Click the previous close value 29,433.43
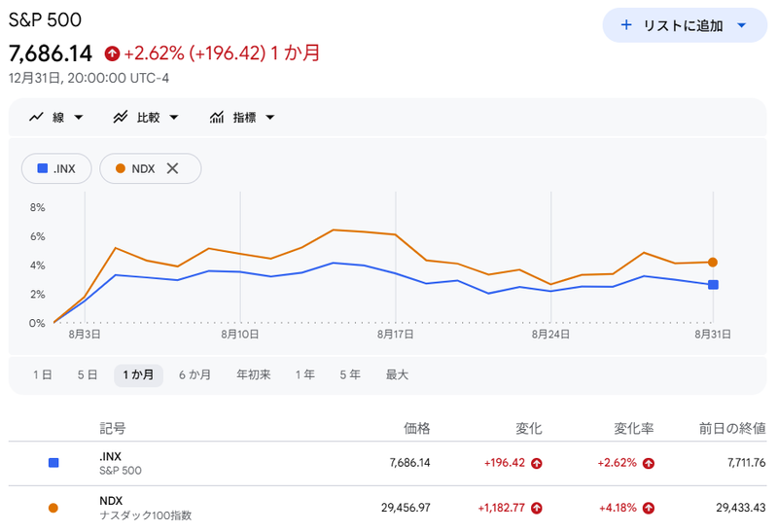Viewport: 777px width, 532px height. point(741,508)
